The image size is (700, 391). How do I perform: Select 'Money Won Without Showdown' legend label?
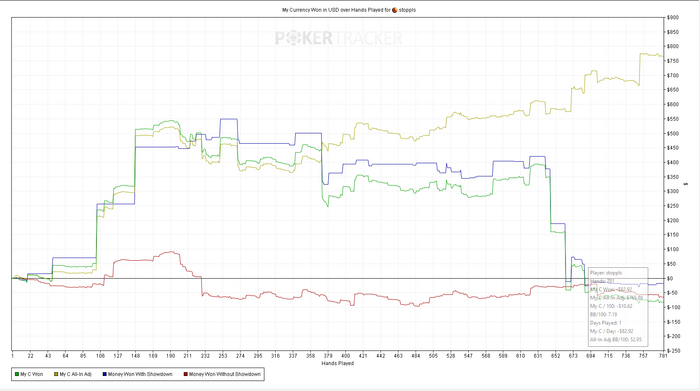[x=225, y=374]
